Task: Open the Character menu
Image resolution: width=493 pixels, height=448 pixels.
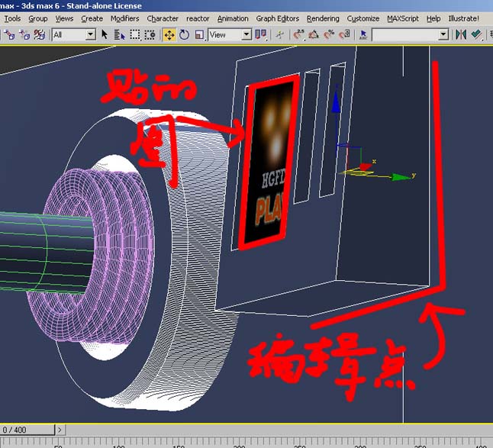Action: point(163,18)
